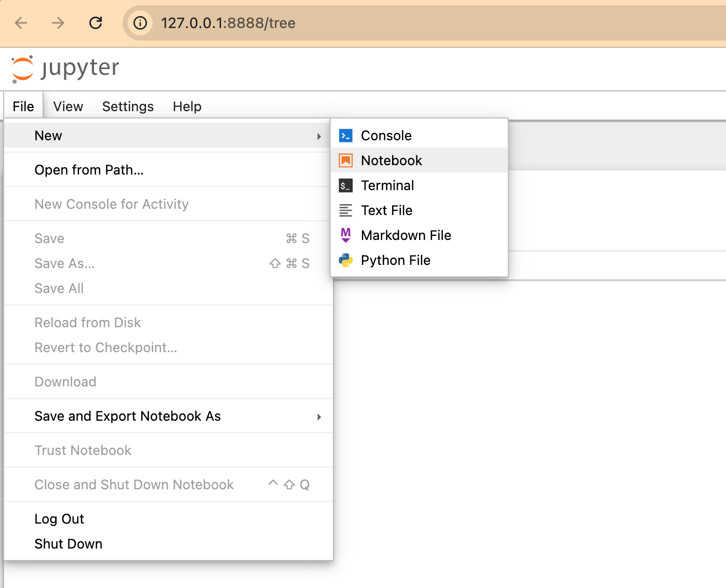Click the greyed Save menu entry
Screen dimensions: 726x588
(168, 238)
